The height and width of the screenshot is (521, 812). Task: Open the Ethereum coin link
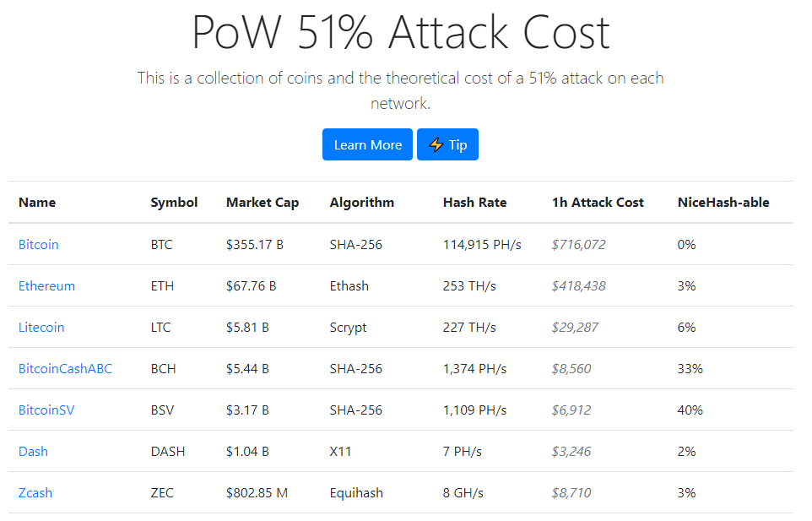pyautogui.click(x=46, y=286)
